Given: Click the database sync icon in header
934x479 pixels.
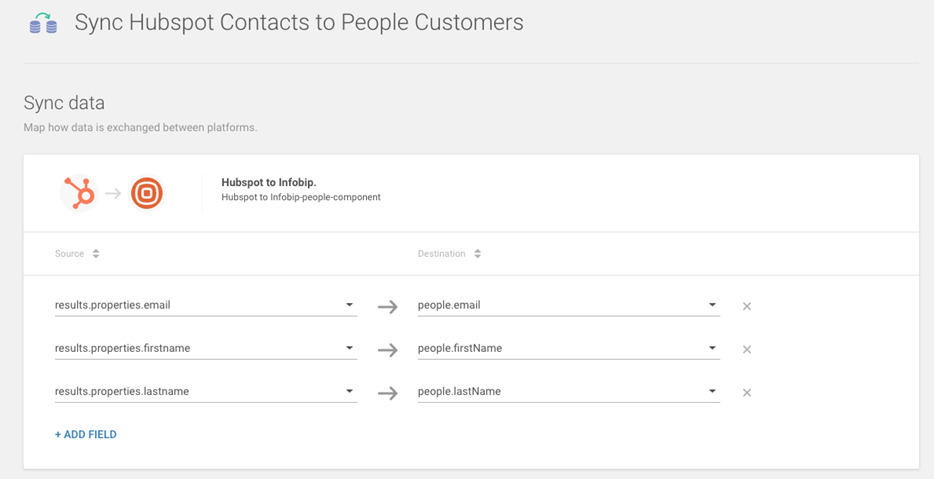Looking at the screenshot, I should [x=43, y=23].
